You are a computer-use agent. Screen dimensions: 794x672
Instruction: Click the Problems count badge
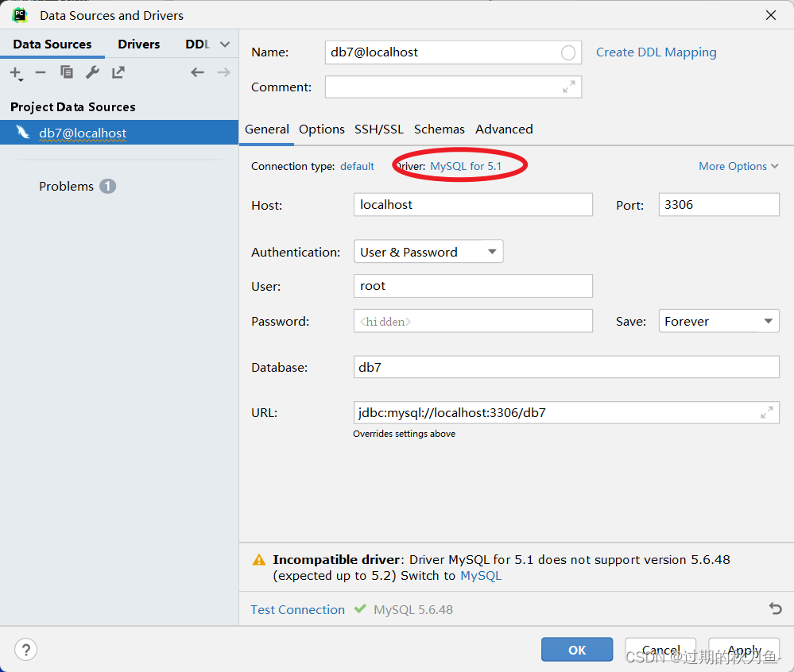point(107,186)
